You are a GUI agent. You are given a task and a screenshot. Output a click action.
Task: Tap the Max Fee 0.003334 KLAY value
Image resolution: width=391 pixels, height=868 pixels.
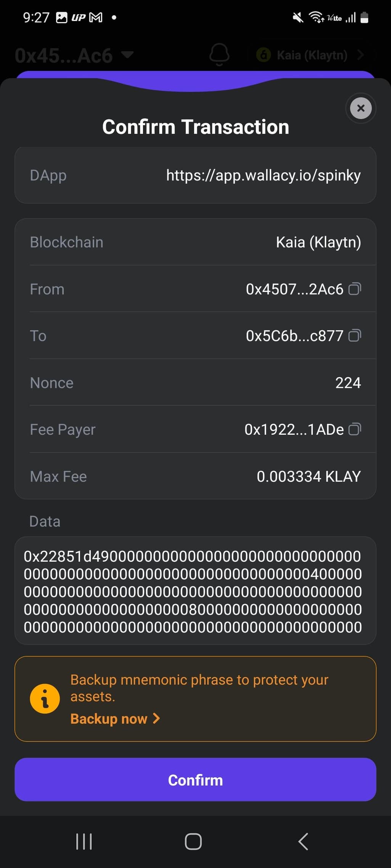pyautogui.click(x=309, y=476)
